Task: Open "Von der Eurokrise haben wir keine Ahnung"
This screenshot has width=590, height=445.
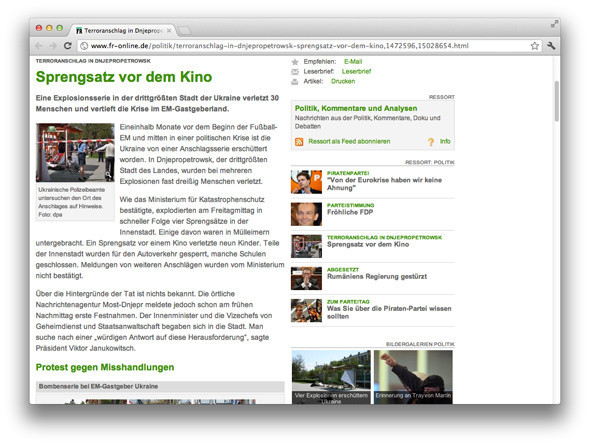Action: click(384, 184)
